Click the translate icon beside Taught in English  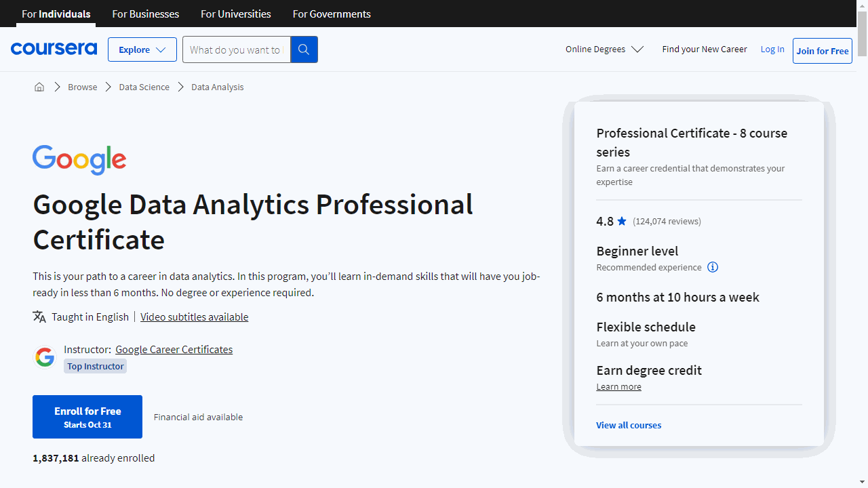(x=39, y=317)
